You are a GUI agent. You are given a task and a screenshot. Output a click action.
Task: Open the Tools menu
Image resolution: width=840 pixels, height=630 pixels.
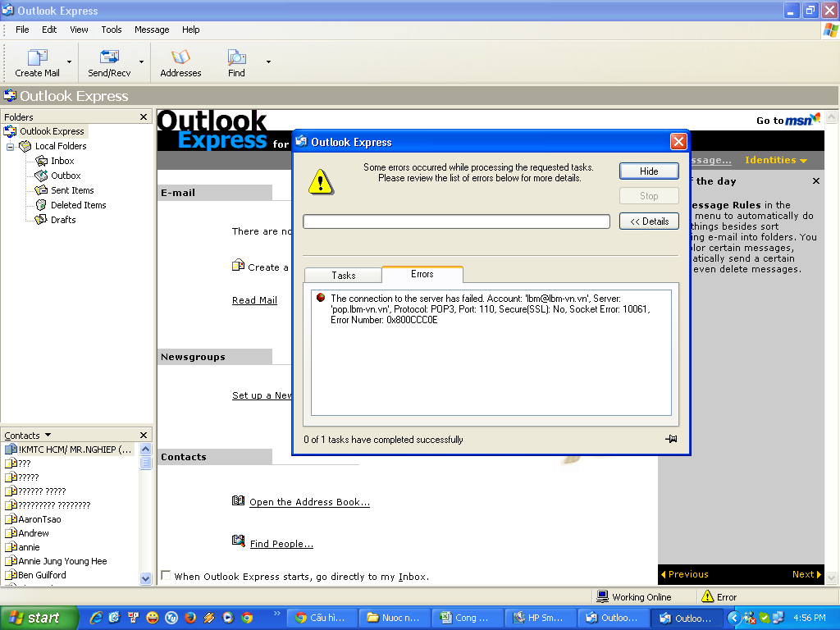coord(112,30)
